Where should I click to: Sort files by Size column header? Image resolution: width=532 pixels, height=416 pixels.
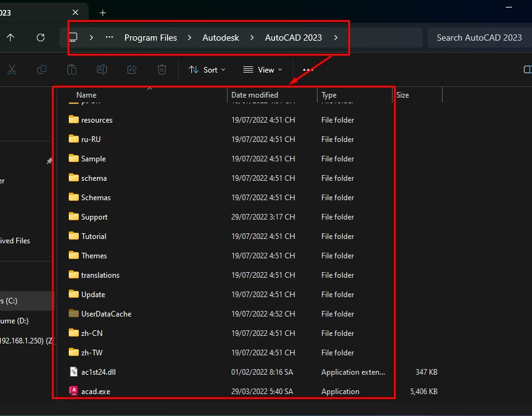pos(403,95)
